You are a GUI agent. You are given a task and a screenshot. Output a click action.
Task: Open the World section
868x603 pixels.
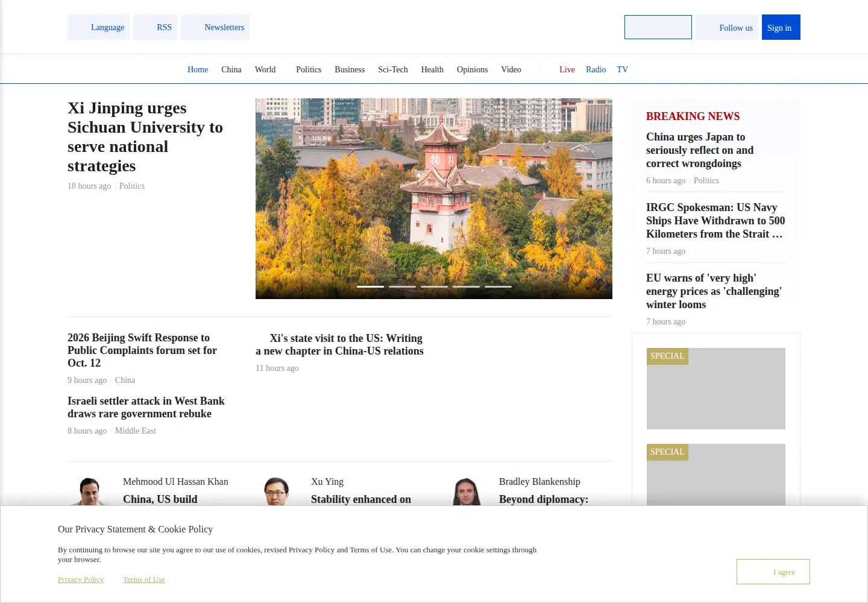pos(265,69)
